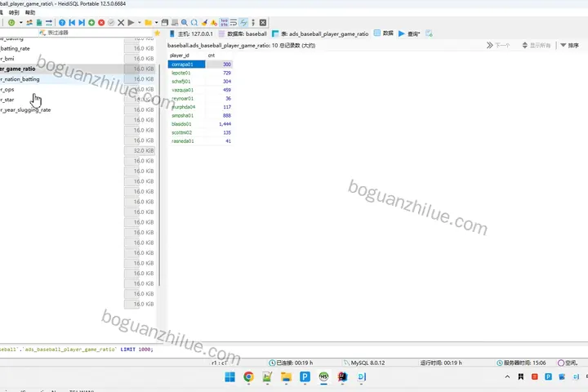588x392 pixels.
Task: Click the red delete row icon
Action: (x=101, y=23)
